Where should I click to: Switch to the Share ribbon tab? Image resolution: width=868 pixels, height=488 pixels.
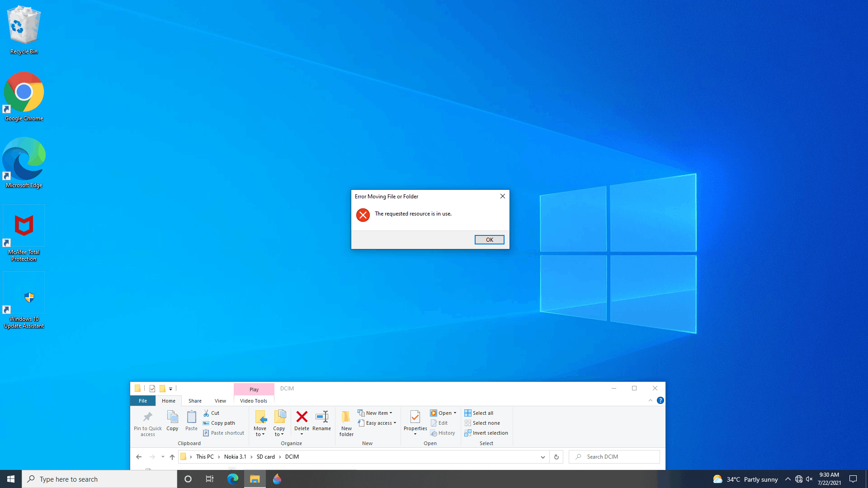tap(195, 401)
